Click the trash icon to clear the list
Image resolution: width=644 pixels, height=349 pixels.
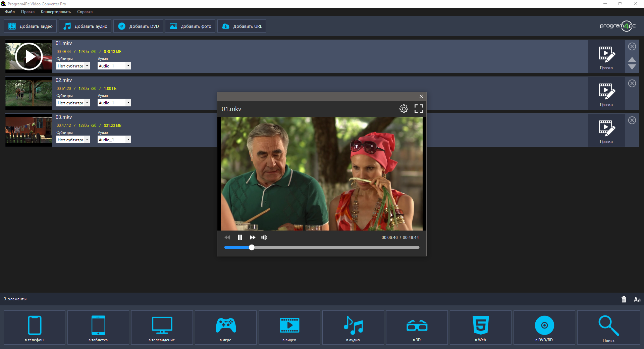click(x=624, y=299)
